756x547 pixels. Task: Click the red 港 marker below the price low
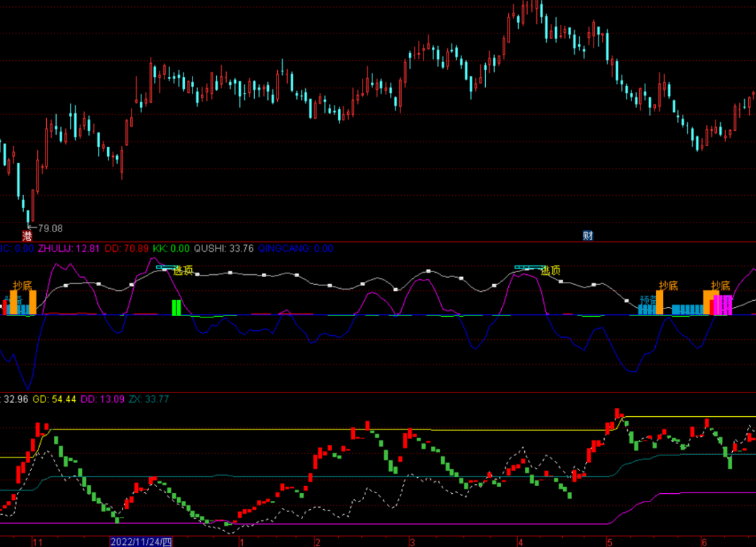(27, 236)
